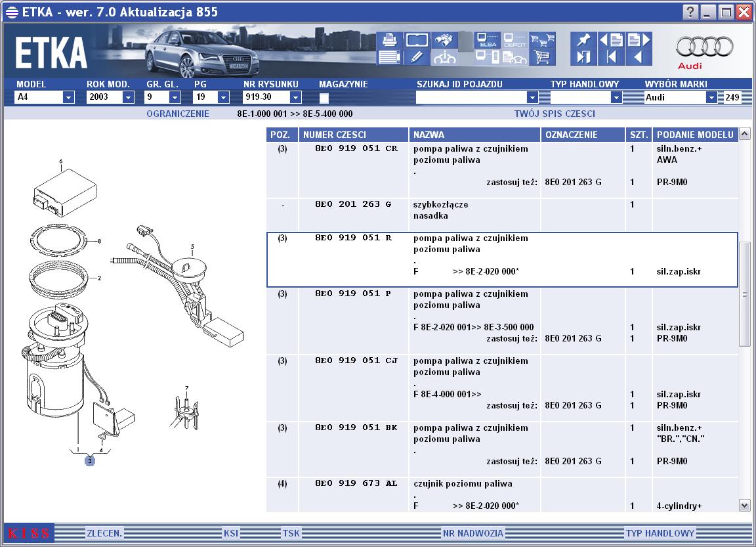Select part row 8E0 919 051 P
Image resolution: width=756 pixels, height=547 pixels.
pyautogui.click(x=502, y=321)
